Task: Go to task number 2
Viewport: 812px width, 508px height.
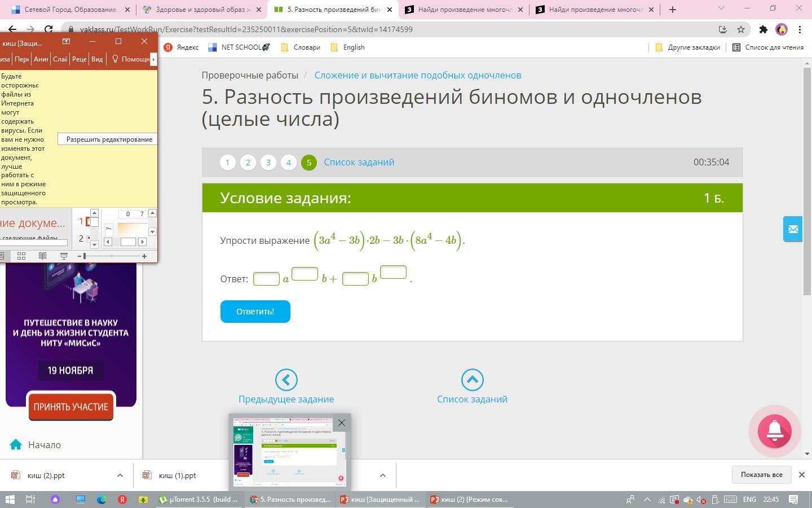Action: [x=248, y=163]
